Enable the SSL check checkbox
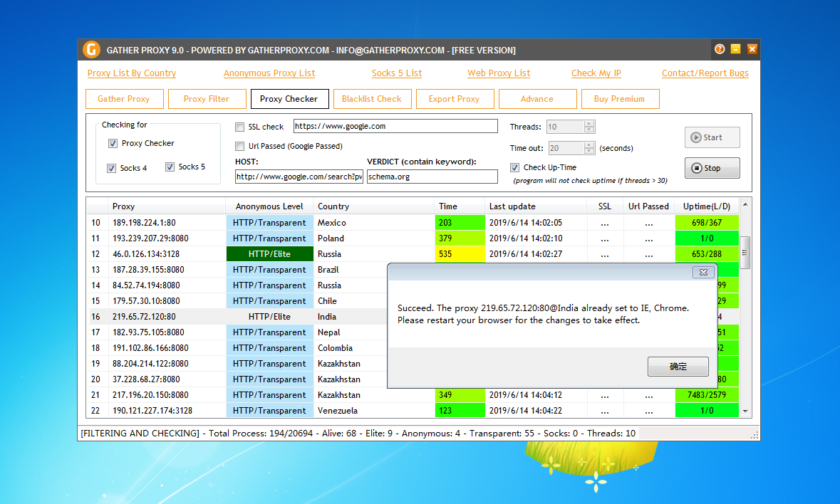Screen dimensions: 840x504 240,127
